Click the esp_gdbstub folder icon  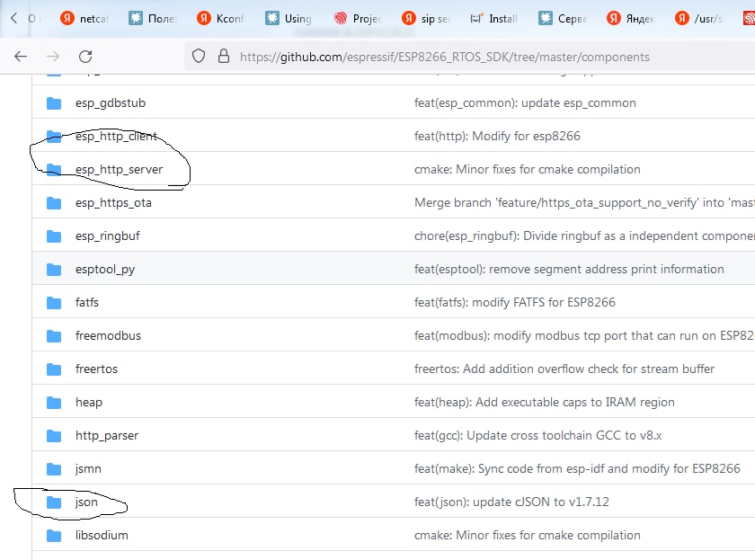pyautogui.click(x=54, y=103)
